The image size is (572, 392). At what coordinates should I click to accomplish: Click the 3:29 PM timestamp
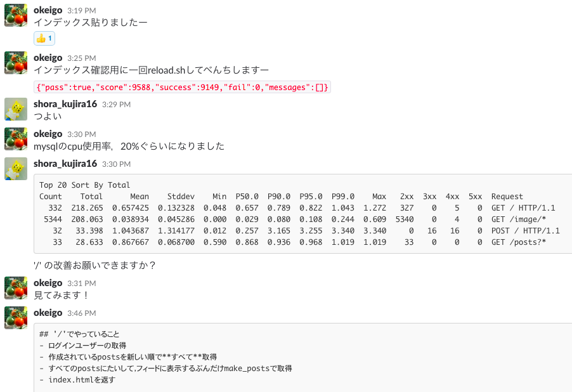click(117, 105)
